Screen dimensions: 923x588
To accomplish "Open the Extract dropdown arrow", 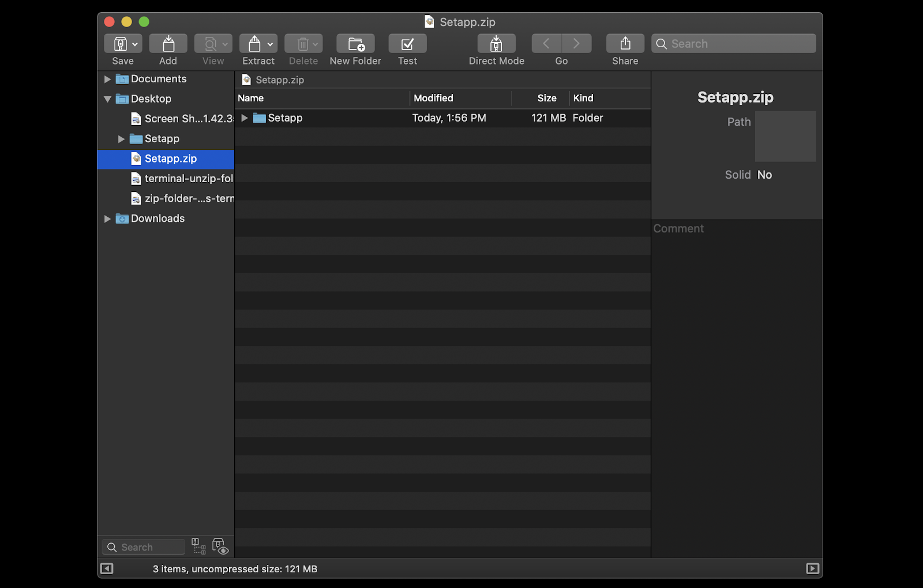I will tap(270, 44).
